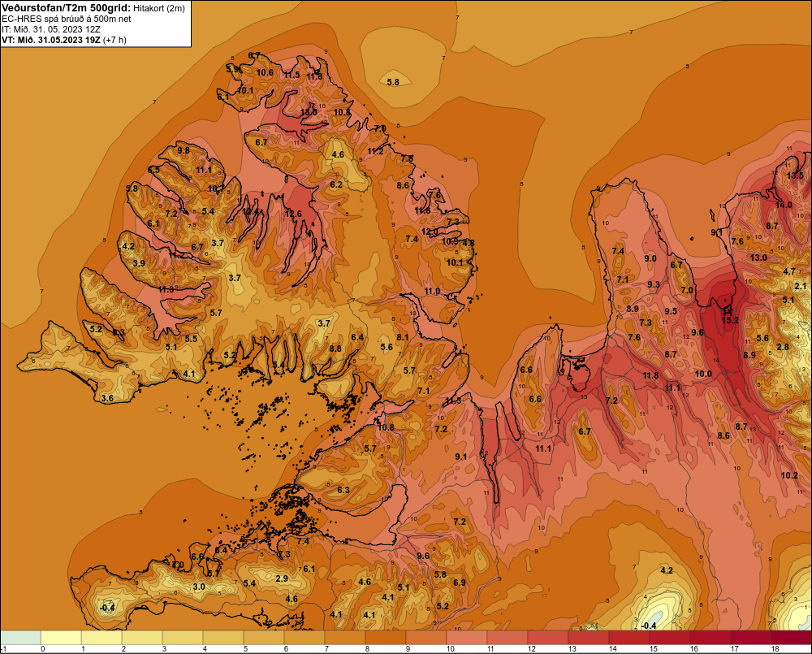This screenshot has height=654, width=812.
Task: Pick the legend color swatch between 15 and 16
Action: point(670,637)
